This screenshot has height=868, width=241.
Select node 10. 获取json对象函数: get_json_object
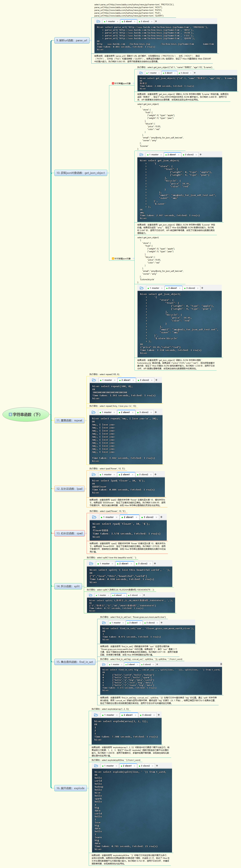tap(80, 173)
